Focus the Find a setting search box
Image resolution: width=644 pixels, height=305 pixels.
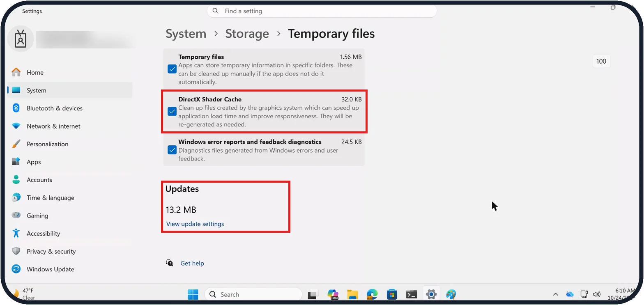click(322, 11)
